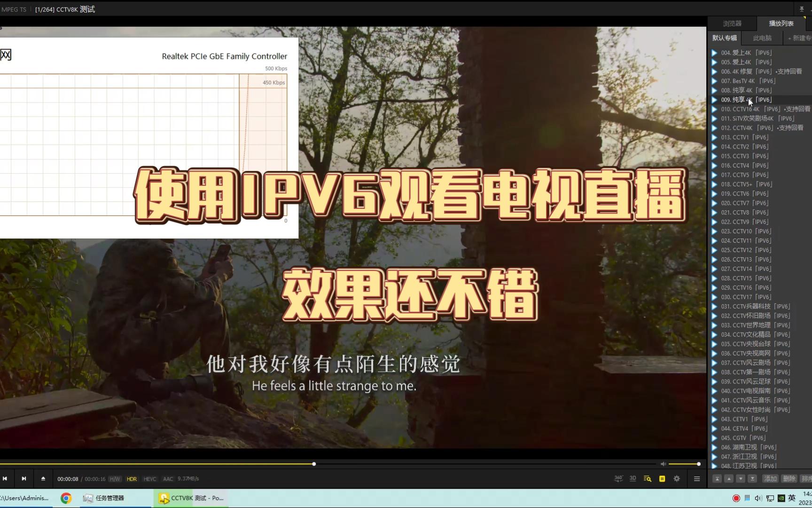This screenshot has width=812, height=508.
Task: Move item to bottom of playlist
Action: point(752,478)
